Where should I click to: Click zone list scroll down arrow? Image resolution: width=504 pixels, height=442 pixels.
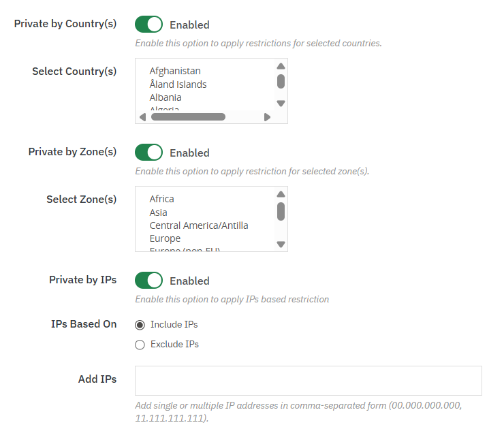(x=281, y=244)
